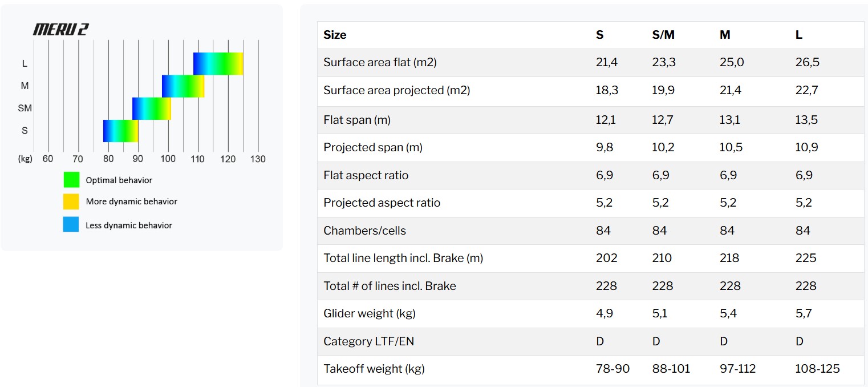Click the SM size weight range bar

[x=152, y=108]
